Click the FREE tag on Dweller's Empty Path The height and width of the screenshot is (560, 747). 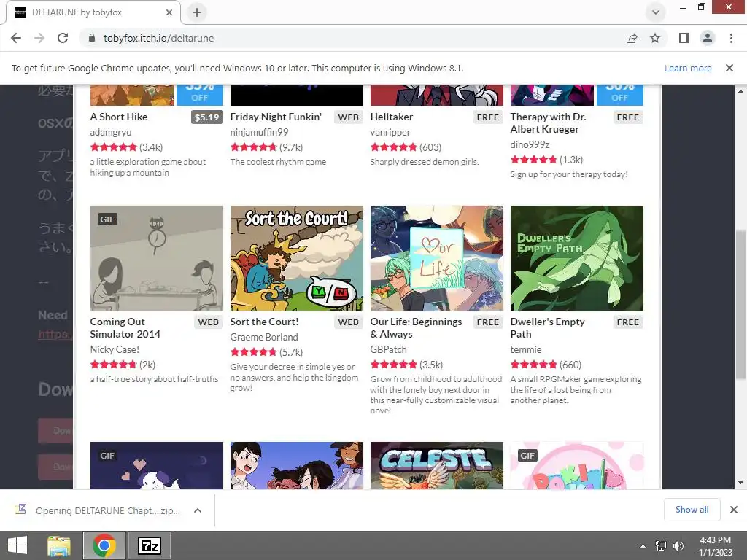(628, 322)
